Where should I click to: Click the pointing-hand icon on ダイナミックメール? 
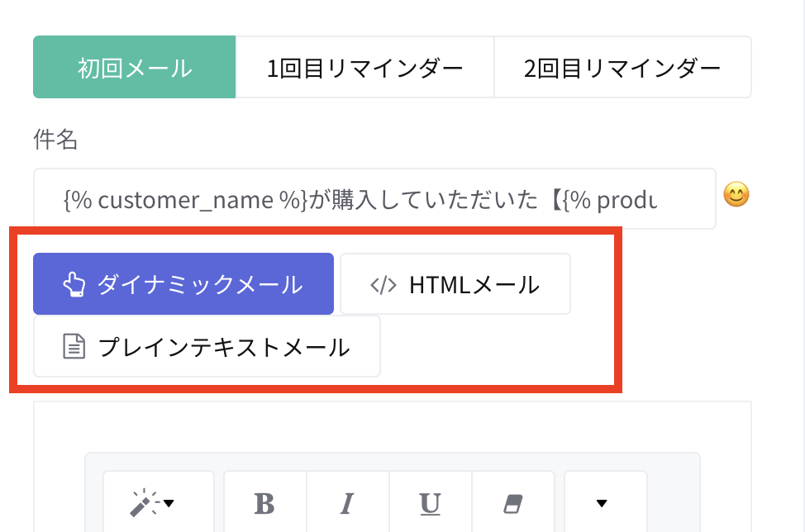tap(74, 285)
